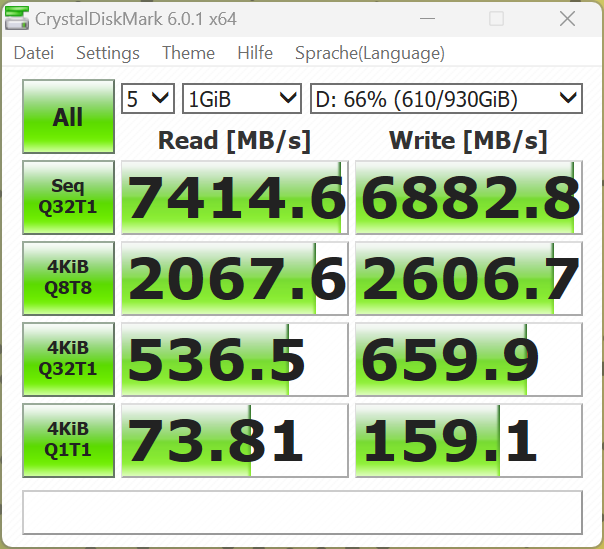Open the drive dropdown showing D: 66%

[446, 99]
